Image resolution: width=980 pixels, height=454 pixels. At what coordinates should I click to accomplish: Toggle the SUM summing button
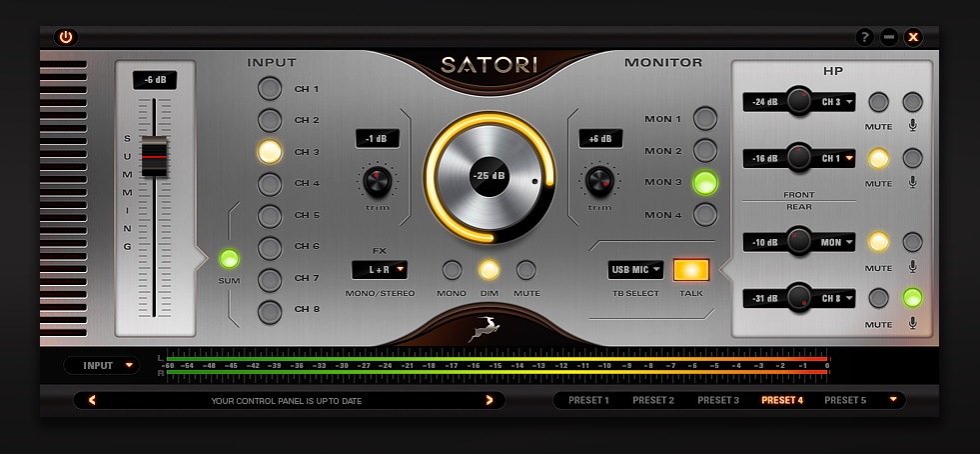(230, 259)
